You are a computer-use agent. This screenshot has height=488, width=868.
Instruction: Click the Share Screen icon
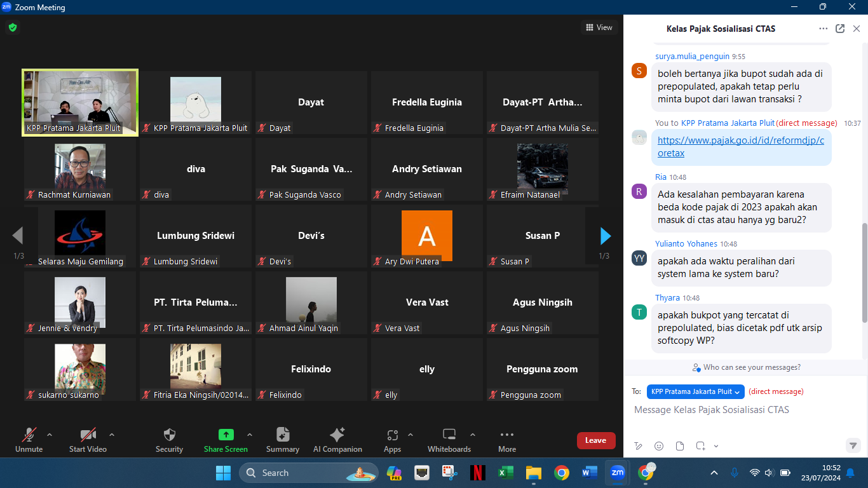pos(226,435)
